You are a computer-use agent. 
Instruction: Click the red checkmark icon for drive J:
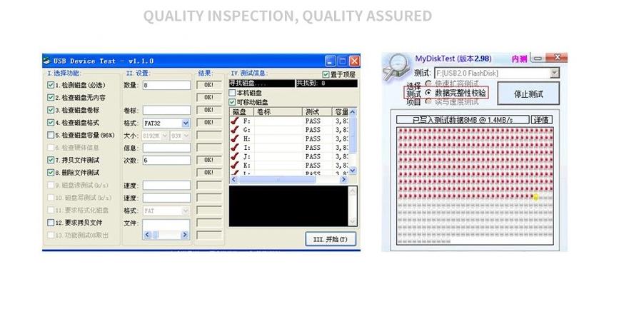(235, 156)
